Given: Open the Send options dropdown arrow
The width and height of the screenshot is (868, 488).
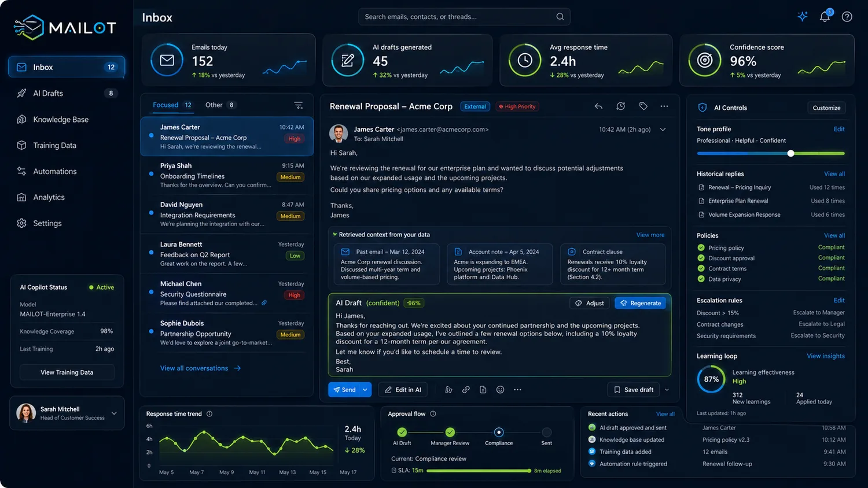Looking at the screenshot, I should click(x=365, y=390).
